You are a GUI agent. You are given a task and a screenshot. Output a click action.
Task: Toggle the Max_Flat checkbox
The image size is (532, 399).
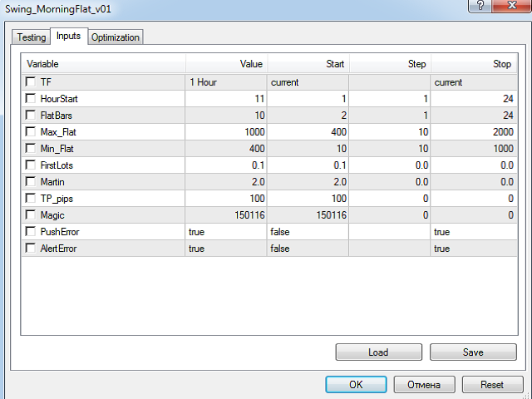click(x=31, y=132)
